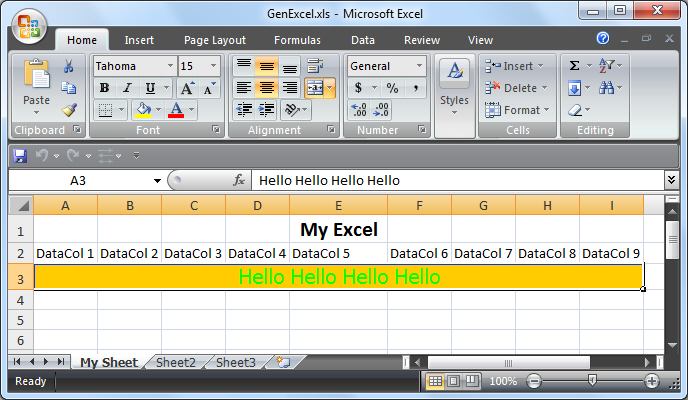Viewport: 688px width, 400px height.
Task: Toggle Top Align
Action: pyautogui.click(x=244, y=66)
